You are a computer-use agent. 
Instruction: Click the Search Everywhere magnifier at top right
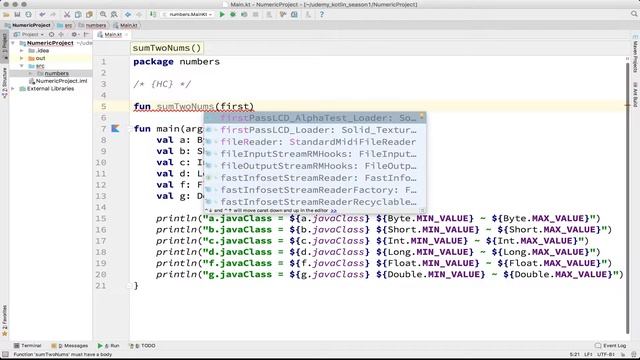(x=634, y=14)
